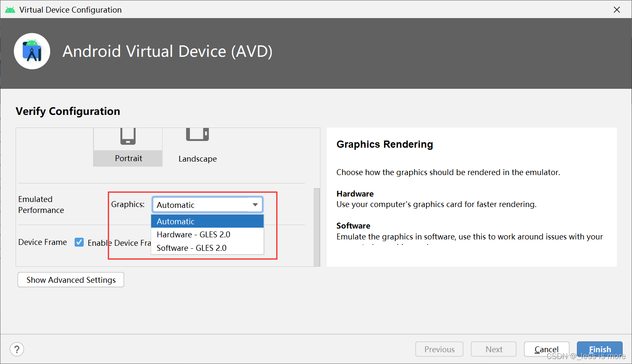Screen dimensions: 632x364
Task: Click the Landscape orientation label
Action: pyautogui.click(x=197, y=159)
